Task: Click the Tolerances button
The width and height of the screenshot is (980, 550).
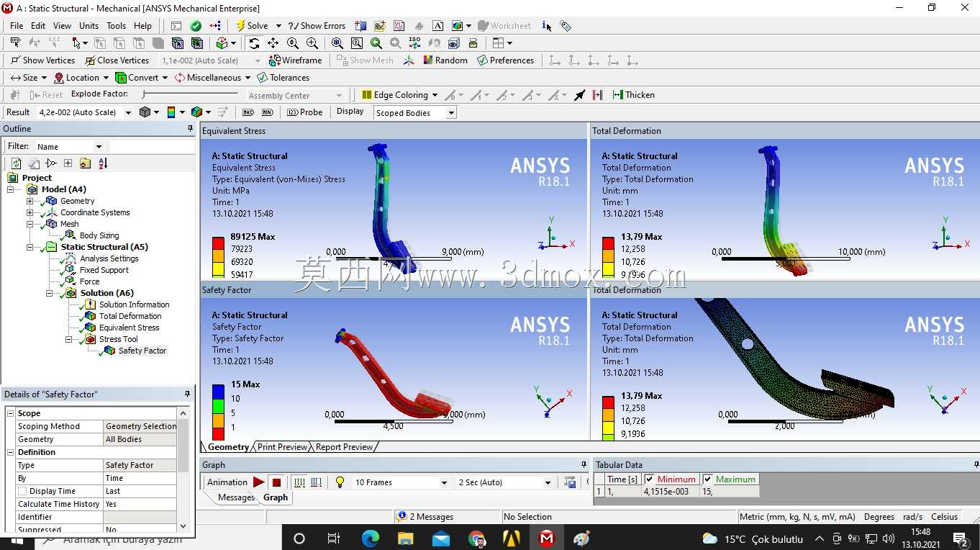Action: [x=283, y=78]
